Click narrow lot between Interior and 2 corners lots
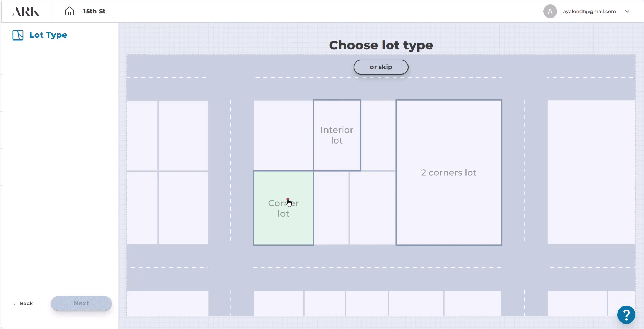The width and height of the screenshot is (644, 329). [378, 135]
